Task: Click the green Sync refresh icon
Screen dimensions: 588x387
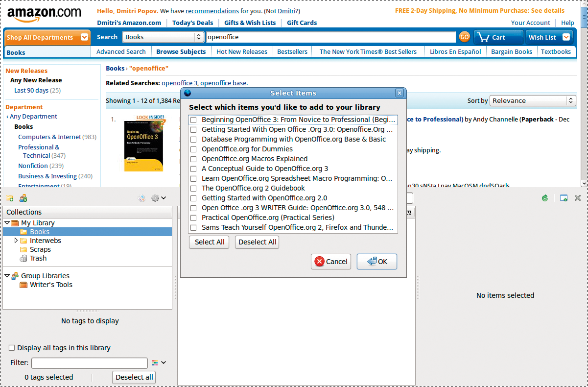Action: [545, 198]
